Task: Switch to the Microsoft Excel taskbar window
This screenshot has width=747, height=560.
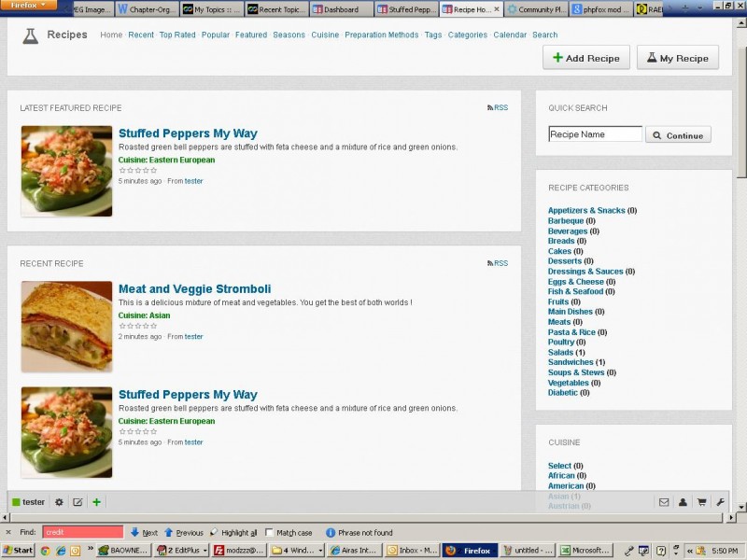Action: coord(585,551)
